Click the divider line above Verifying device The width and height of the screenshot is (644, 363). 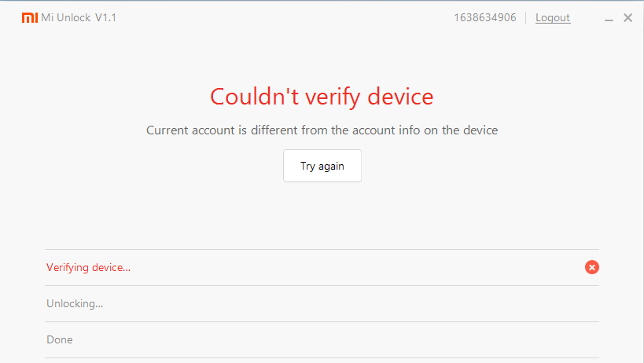(322, 250)
